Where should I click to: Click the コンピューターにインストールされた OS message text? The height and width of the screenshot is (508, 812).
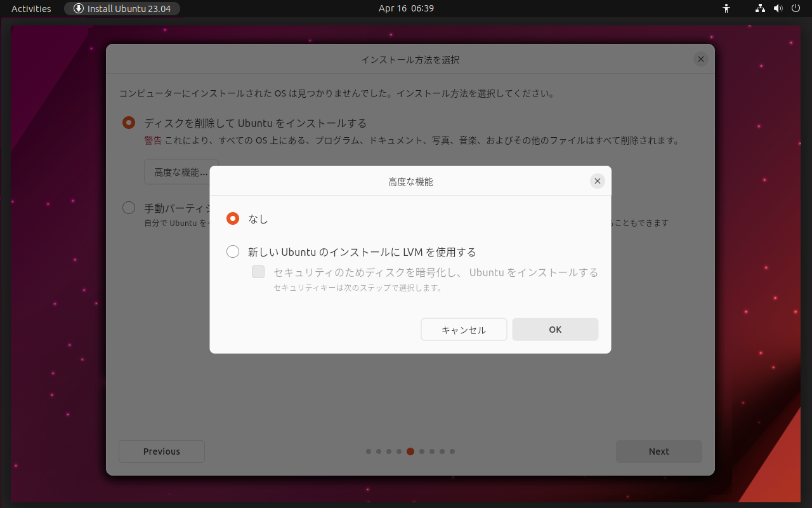click(337, 93)
